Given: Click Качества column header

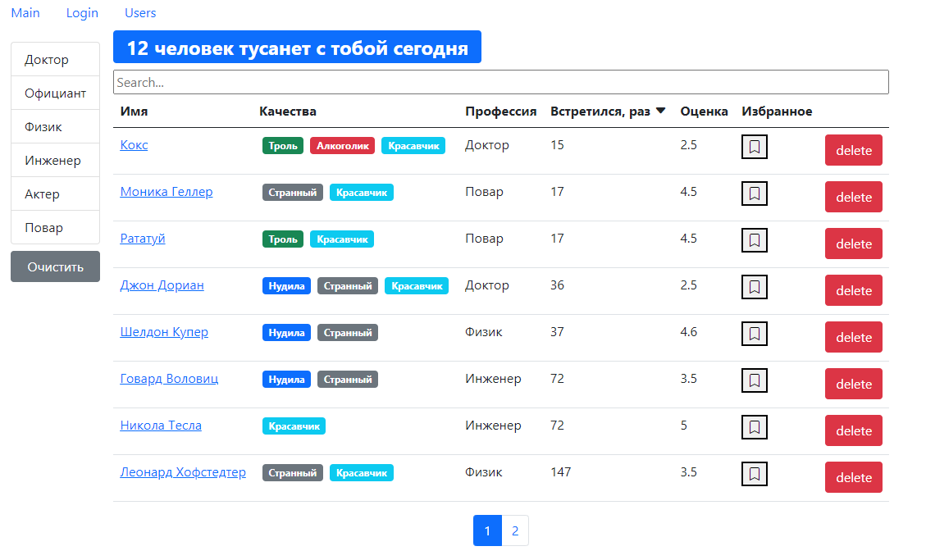Looking at the screenshot, I should tap(288, 111).
